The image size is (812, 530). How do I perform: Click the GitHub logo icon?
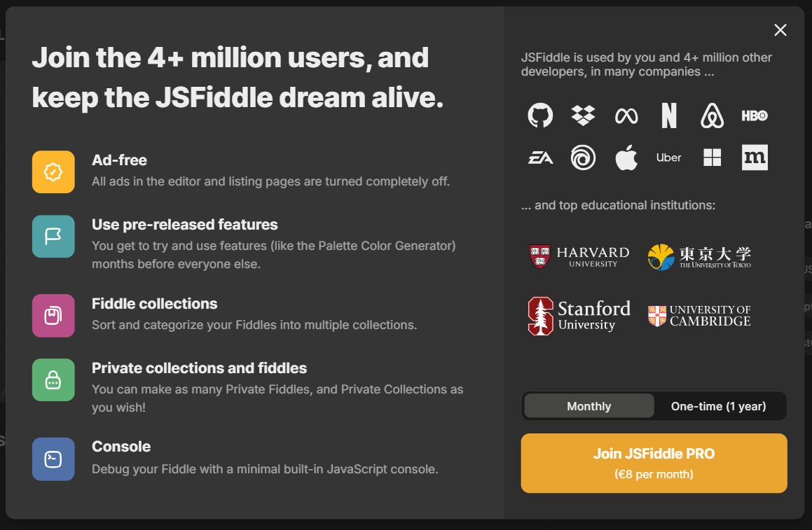pos(540,115)
